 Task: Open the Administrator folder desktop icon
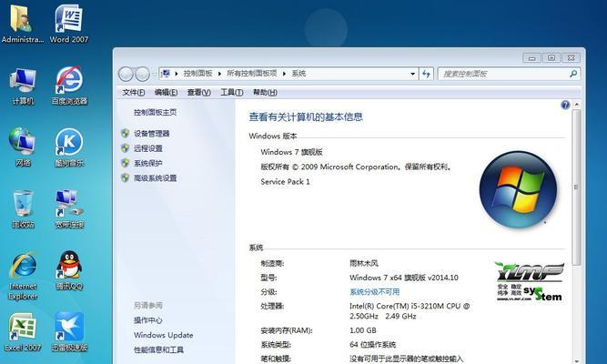(22, 24)
